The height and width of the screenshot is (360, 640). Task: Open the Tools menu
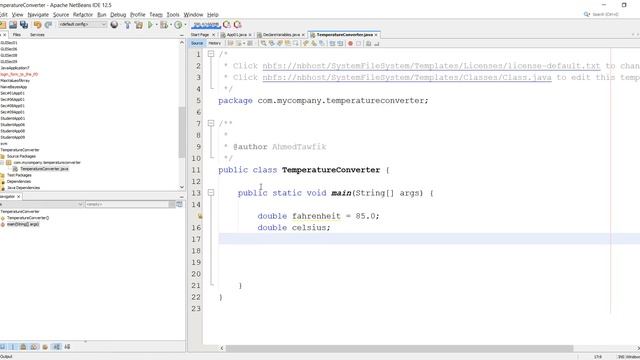click(173, 15)
